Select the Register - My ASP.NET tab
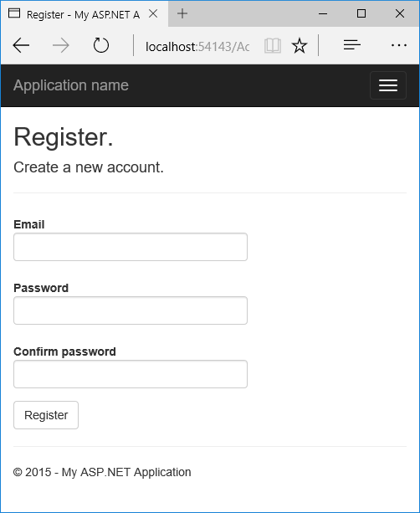The image size is (420, 513). [85, 14]
